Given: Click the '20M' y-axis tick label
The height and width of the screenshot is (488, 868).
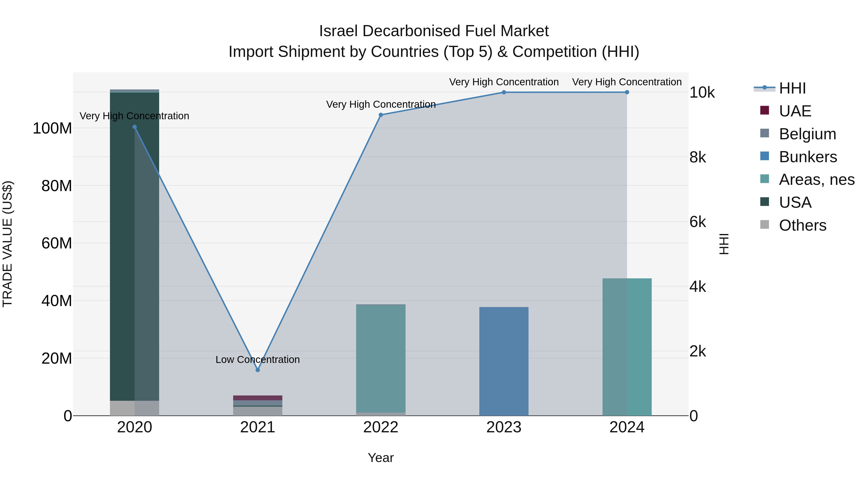Looking at the screenshot, I should [57, 358].
